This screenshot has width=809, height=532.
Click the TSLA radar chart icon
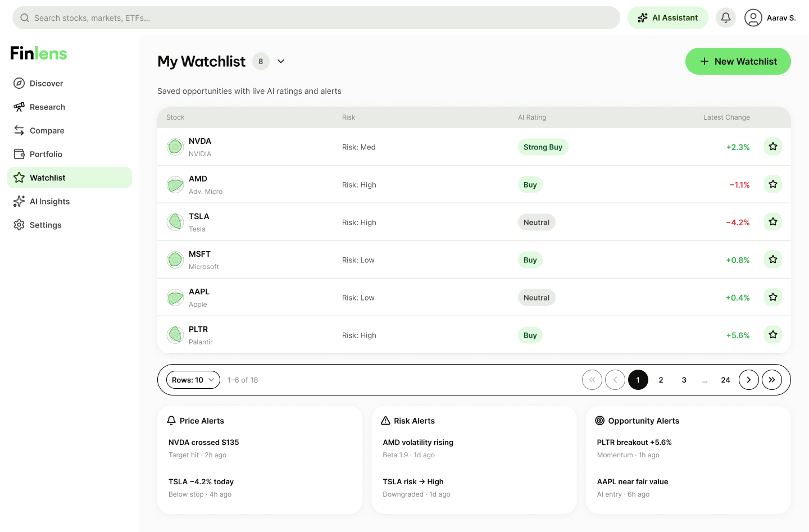[x=175, y=222]
